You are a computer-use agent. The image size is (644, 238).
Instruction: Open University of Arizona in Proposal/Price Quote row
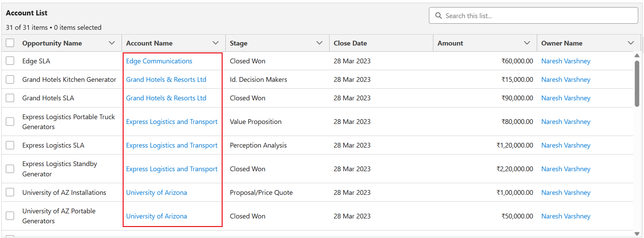tap(157, 192)
